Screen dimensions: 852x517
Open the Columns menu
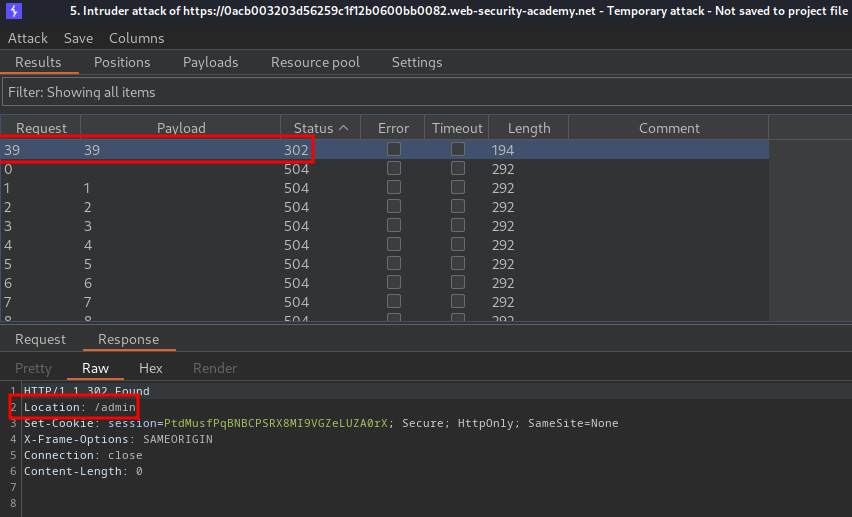click(x=136, y=38)
